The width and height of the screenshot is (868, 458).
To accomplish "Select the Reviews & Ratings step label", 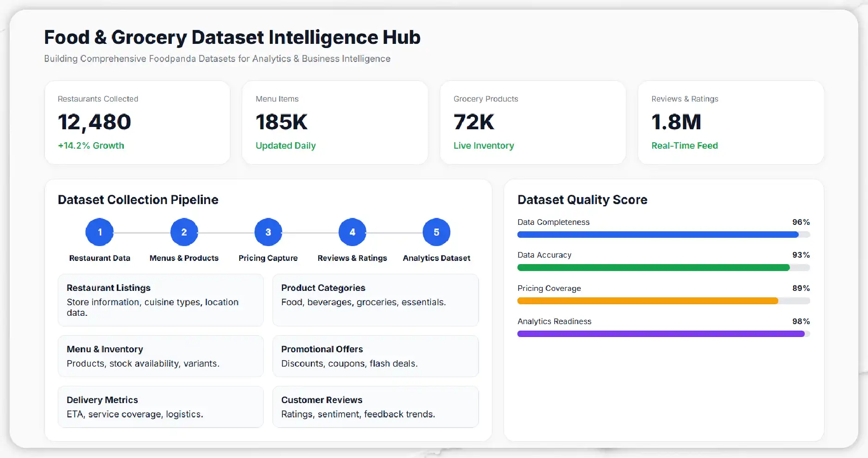I will (352, 258).
